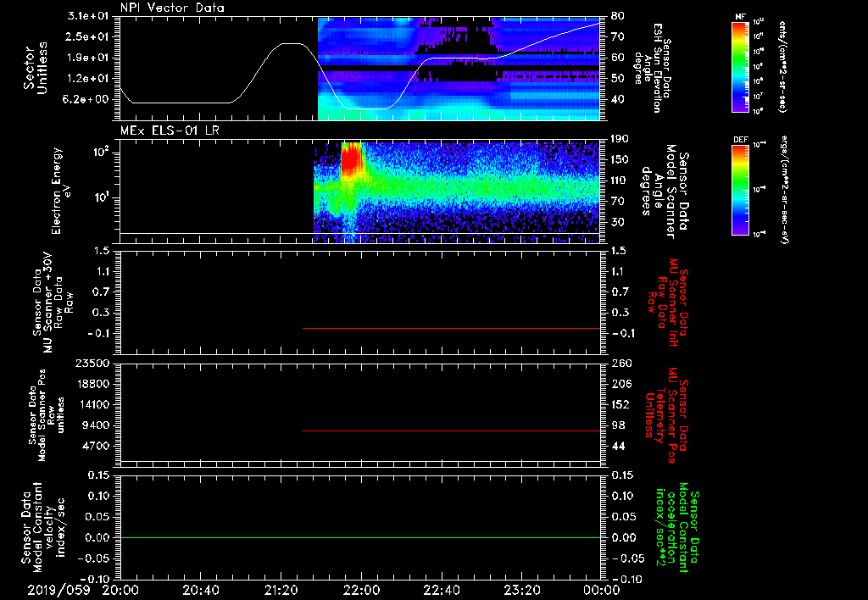Click the 00:00 time axis label
Viewport: 868px width, 600px height.
click(x=602, y=590)
